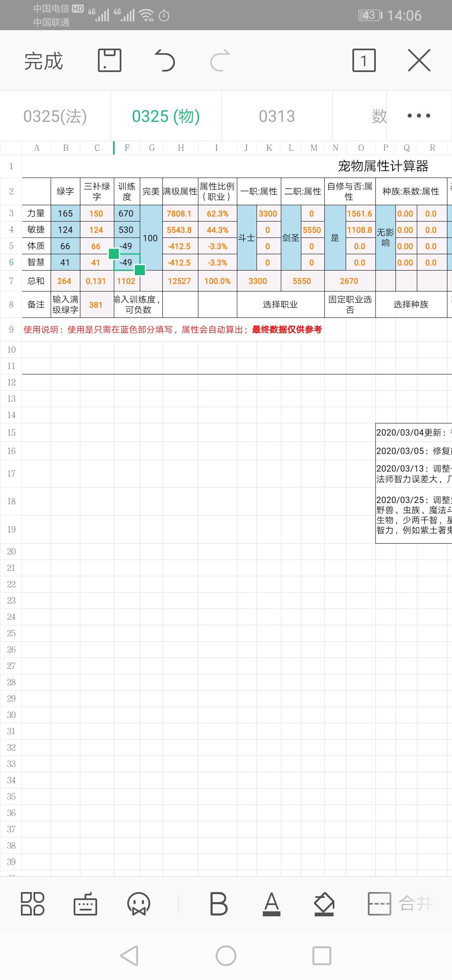Show more sheets via three-dots menu
This screenshot has height=980, width=452.
tap(419, 116)
